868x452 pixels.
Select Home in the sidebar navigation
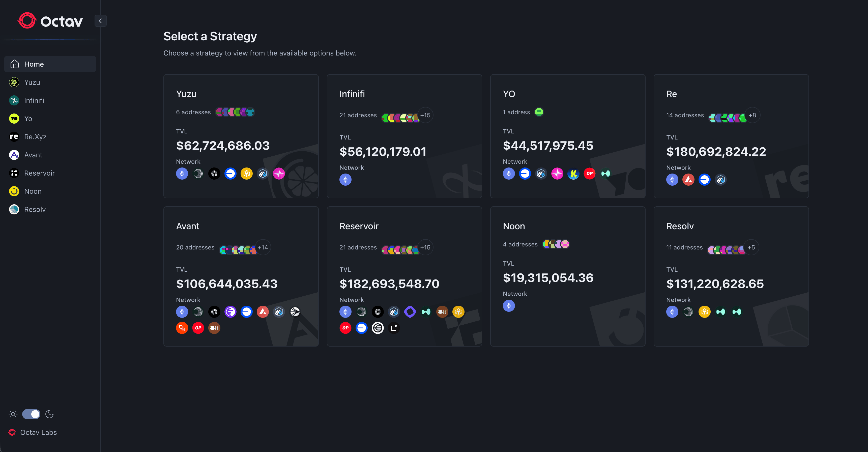pyautogui.click(x=50, y=64)
